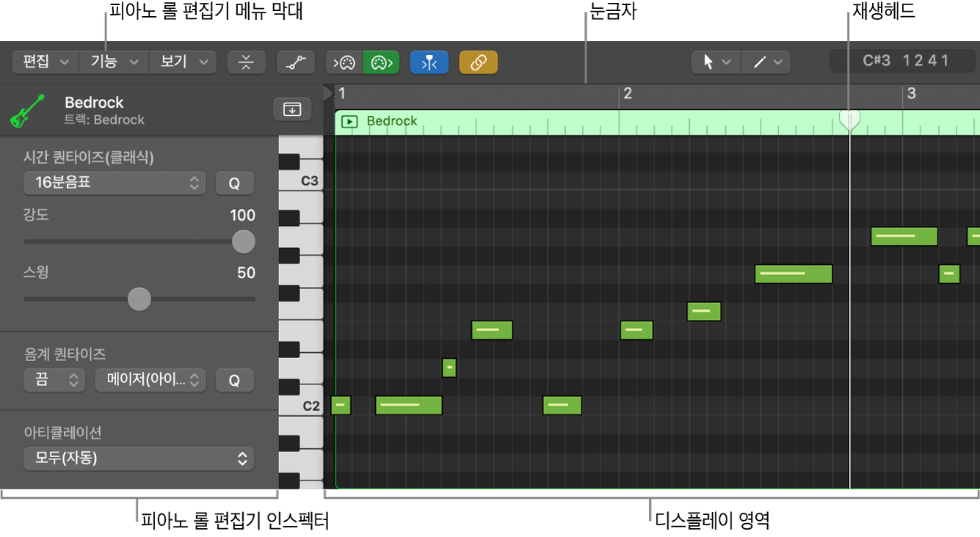Click the playhead handle in the ruler
The height and width of the screenshot is (537, 980).
[x=849, y=120]
